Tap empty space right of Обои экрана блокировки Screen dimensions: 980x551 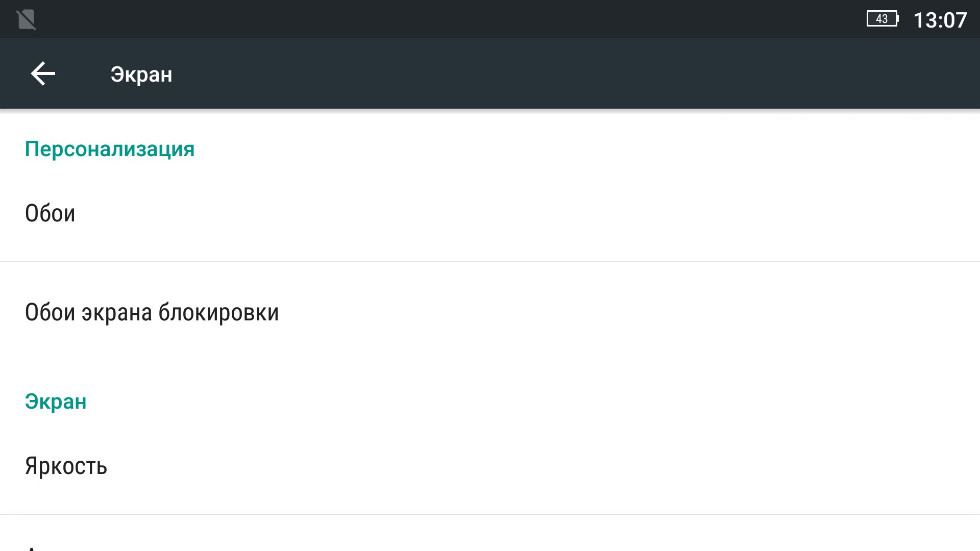click(x=612, y=312)
